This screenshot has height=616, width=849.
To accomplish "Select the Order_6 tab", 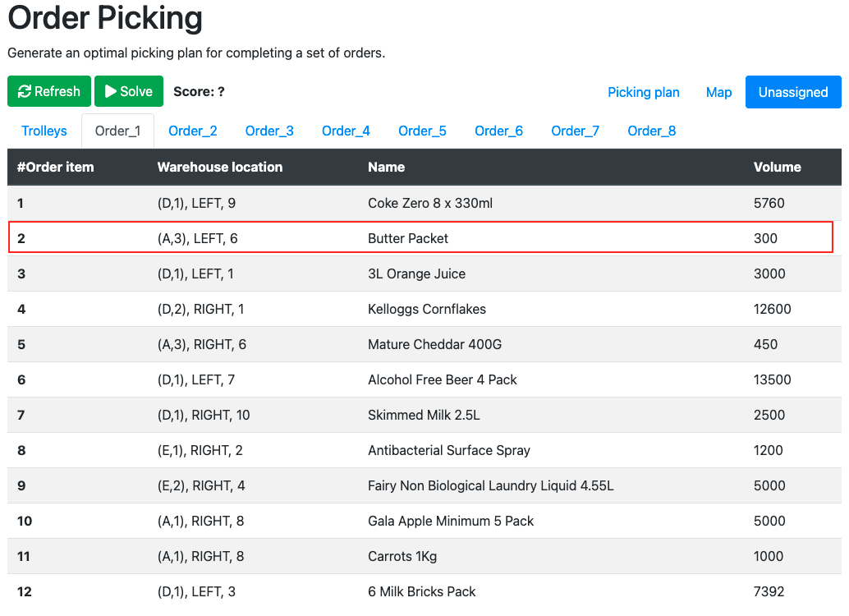I will tap(498, 131).
